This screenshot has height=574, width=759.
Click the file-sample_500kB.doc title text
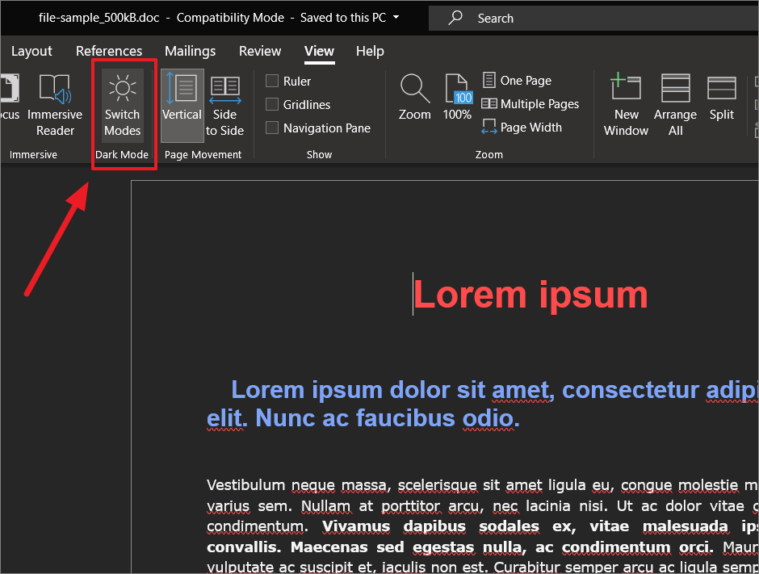tap(99, 18)
